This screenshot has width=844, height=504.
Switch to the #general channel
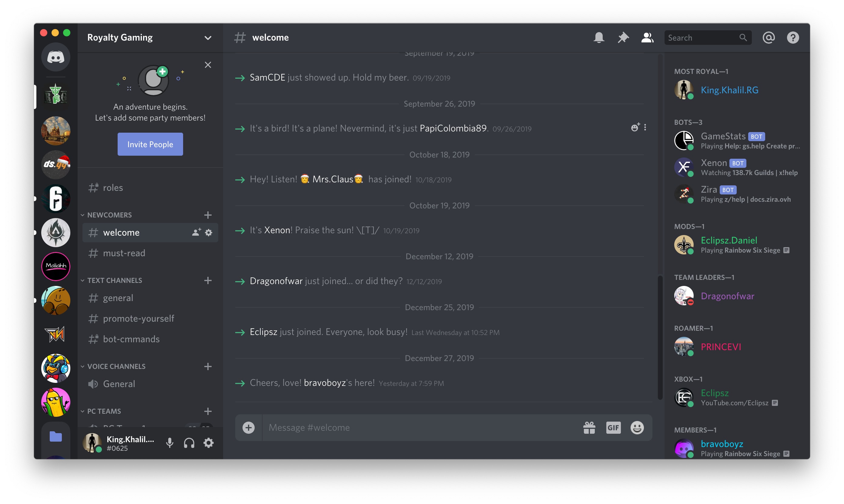click(x=118, y=297)
